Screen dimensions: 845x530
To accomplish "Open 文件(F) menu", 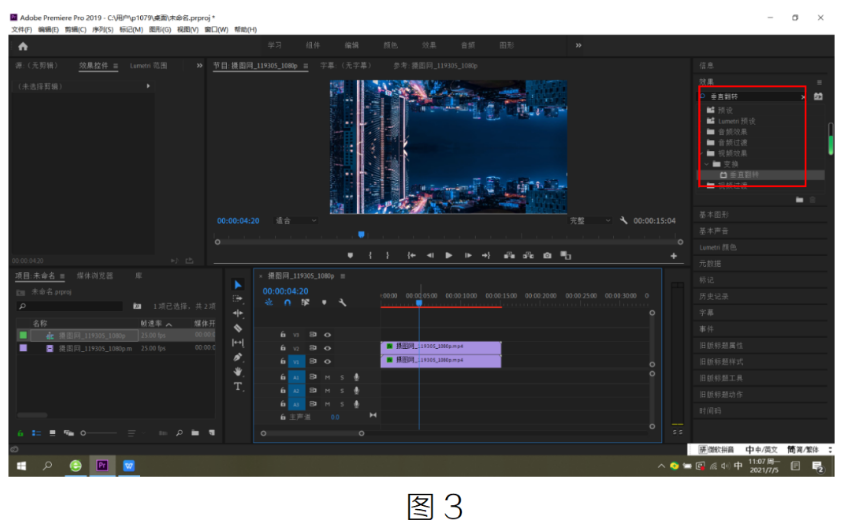I will coord(22,30).
